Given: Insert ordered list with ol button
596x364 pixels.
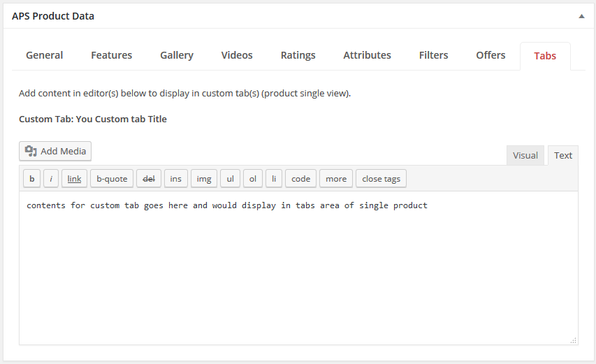Looking at the screenshot, I should click(253, 179).
